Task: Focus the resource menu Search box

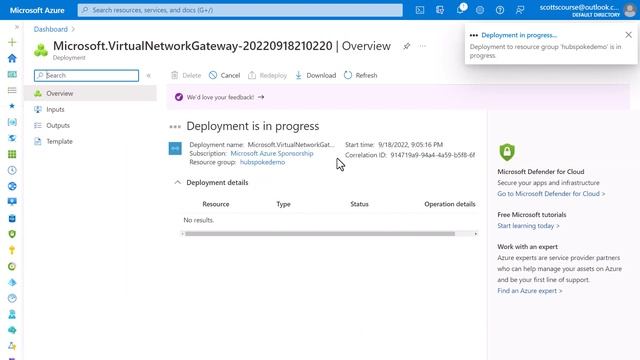Action: (x=87, y=76)
